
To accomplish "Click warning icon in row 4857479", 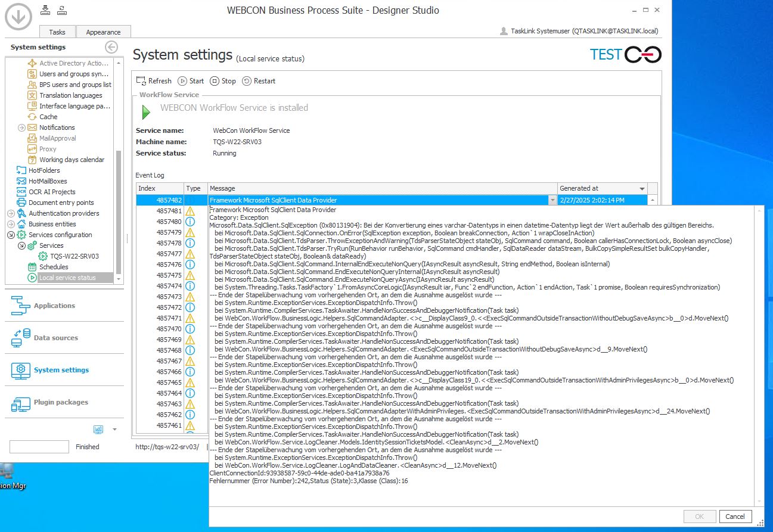I will [x=190, y=232].
